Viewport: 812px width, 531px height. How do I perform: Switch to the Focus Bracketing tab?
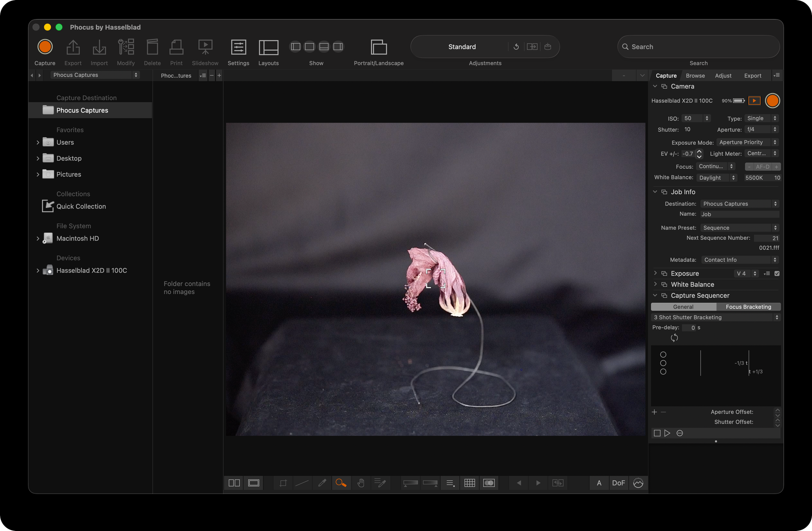pos(749,307)
